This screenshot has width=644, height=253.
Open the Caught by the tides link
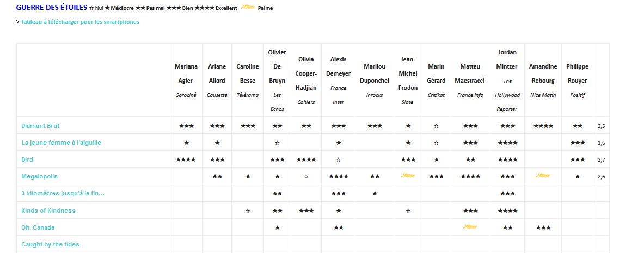click(x=50, y=244)
